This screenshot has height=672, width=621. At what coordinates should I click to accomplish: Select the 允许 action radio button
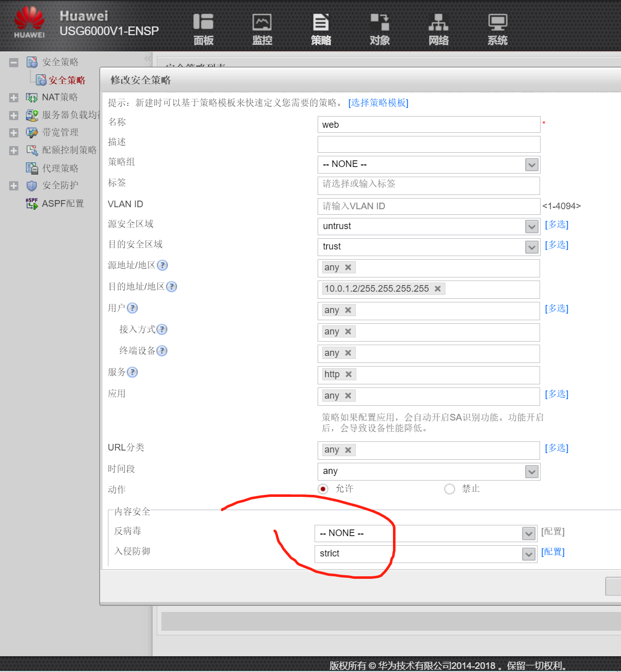click(323, 489)
